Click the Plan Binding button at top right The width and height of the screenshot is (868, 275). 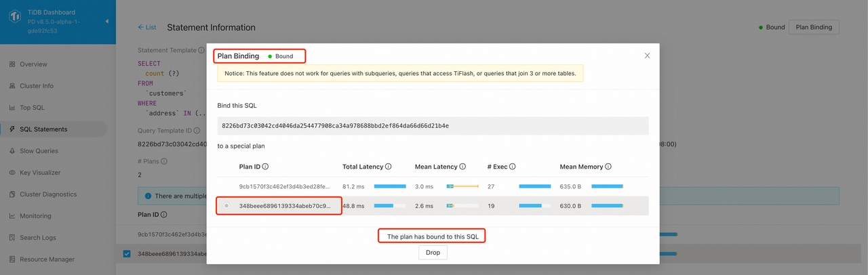point(814,28)
